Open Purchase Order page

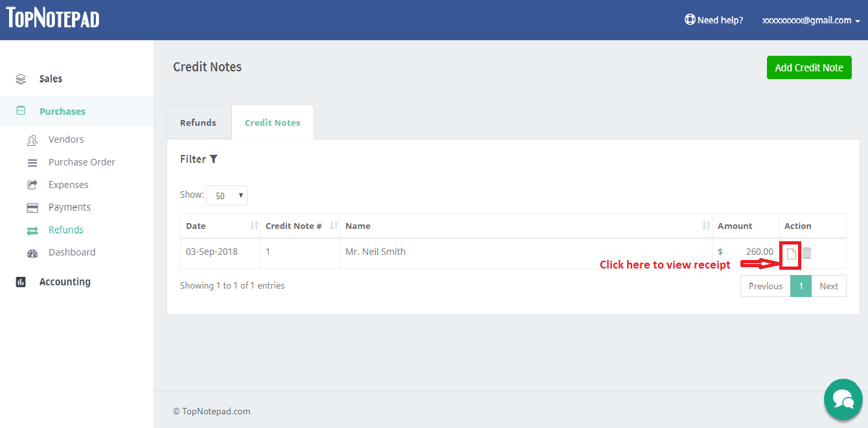pyautogui.click(x=82, y=162)
